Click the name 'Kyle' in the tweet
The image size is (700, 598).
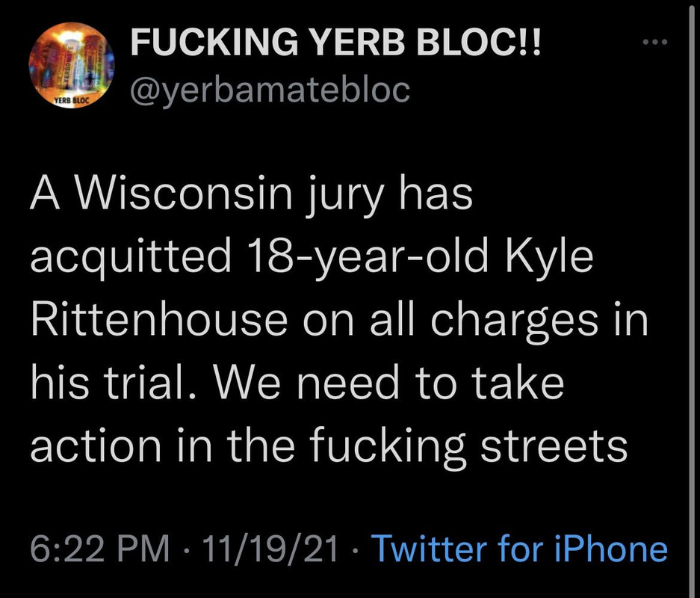pos(551,256)
